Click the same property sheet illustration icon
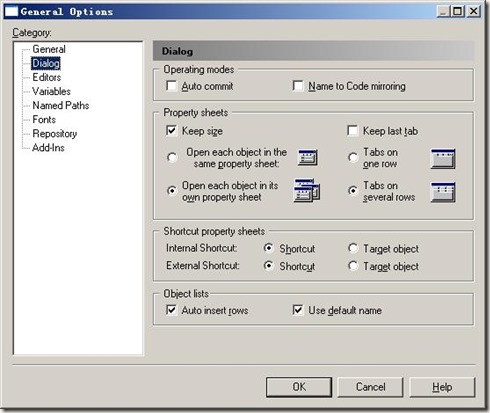490x413 pixels. 308,158
